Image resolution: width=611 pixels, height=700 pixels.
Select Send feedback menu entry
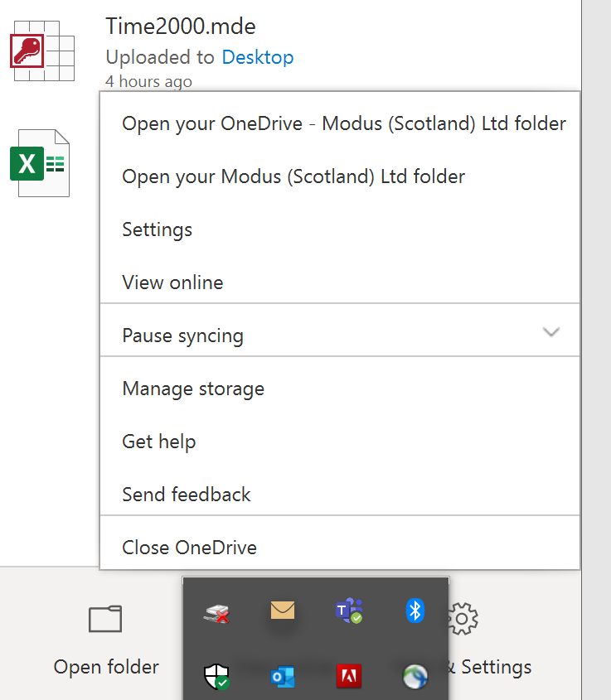(340, 495)
